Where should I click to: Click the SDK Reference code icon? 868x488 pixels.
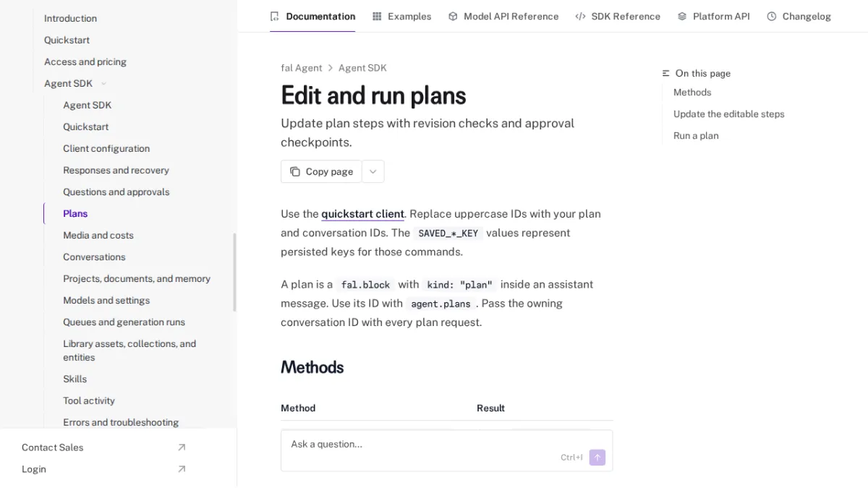[580, 16]
